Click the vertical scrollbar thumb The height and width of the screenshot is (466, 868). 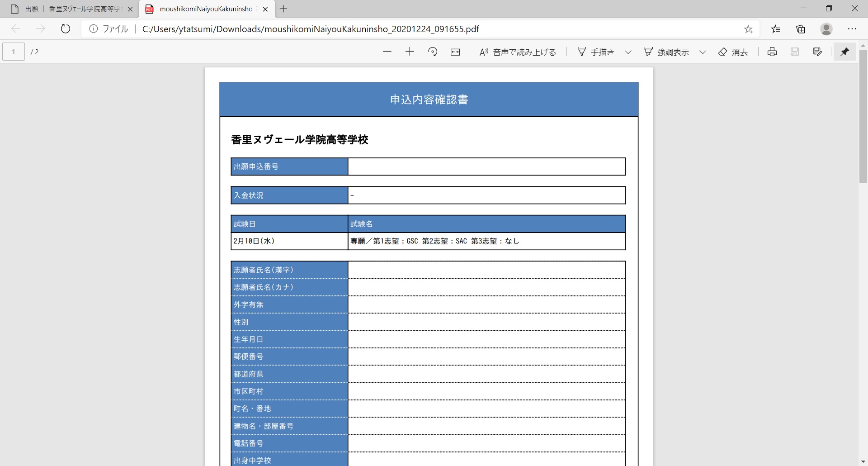[863, 116]
